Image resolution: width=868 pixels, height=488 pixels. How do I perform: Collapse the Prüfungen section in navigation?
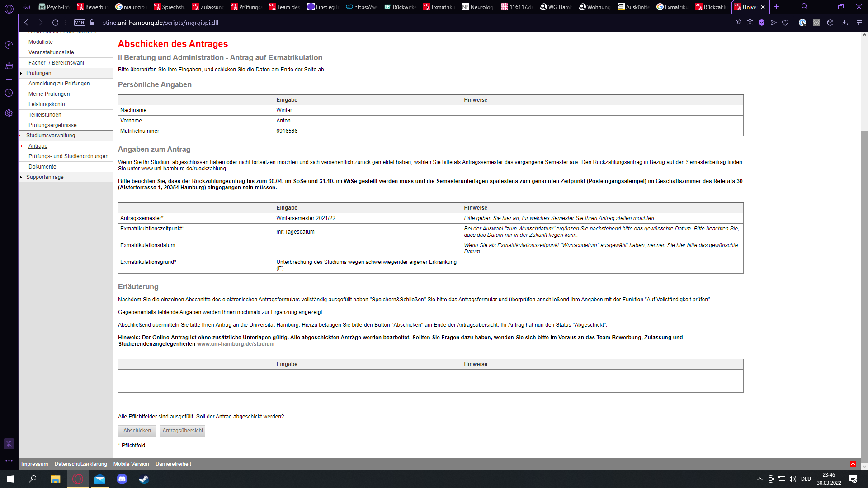point(20,73)
